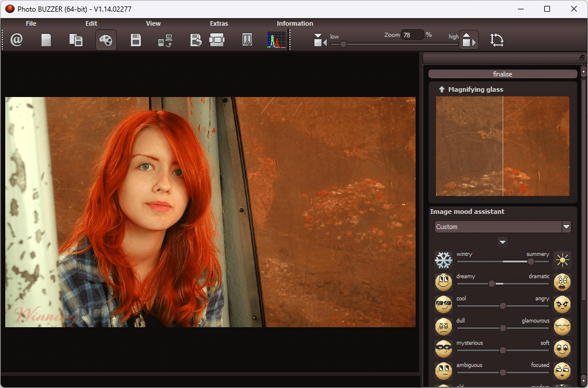This screenshot has width=588, height=388.
Task: Click the disk with arrow icon
Action: (196, 40)
